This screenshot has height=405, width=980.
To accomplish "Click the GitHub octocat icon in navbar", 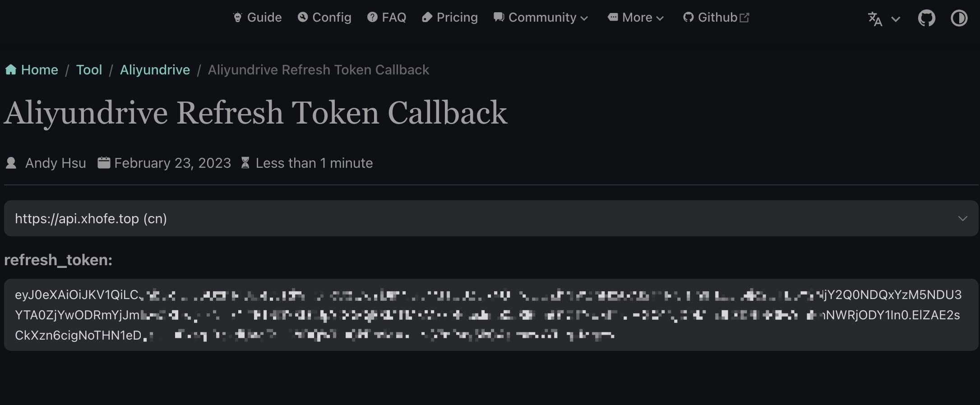I will (x=688, y=18).
